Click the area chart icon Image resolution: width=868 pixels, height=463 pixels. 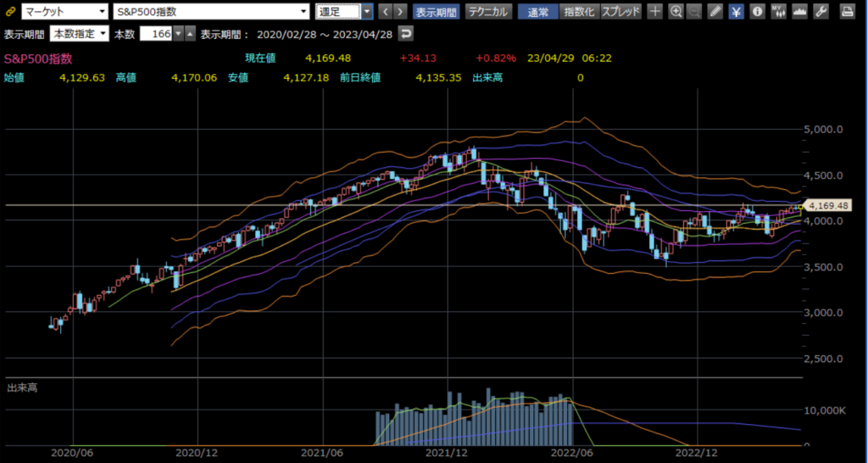click(x=799, y=12)
